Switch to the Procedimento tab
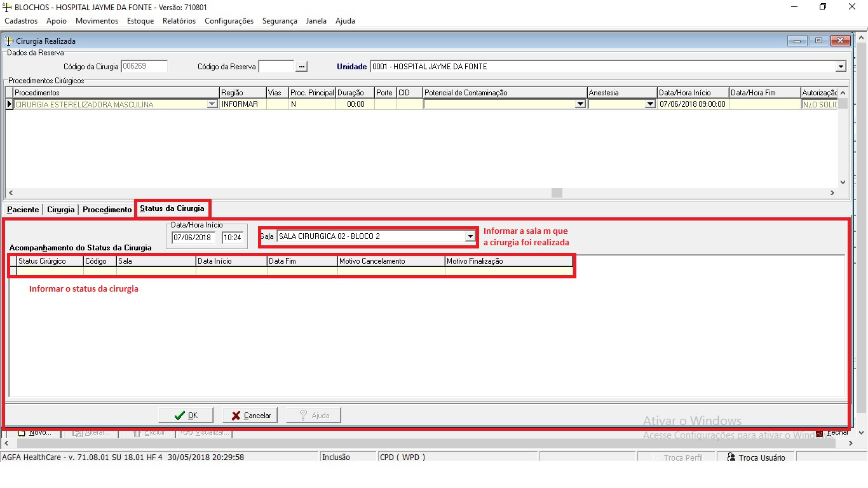Screen dimensions: 868x488 107,210
